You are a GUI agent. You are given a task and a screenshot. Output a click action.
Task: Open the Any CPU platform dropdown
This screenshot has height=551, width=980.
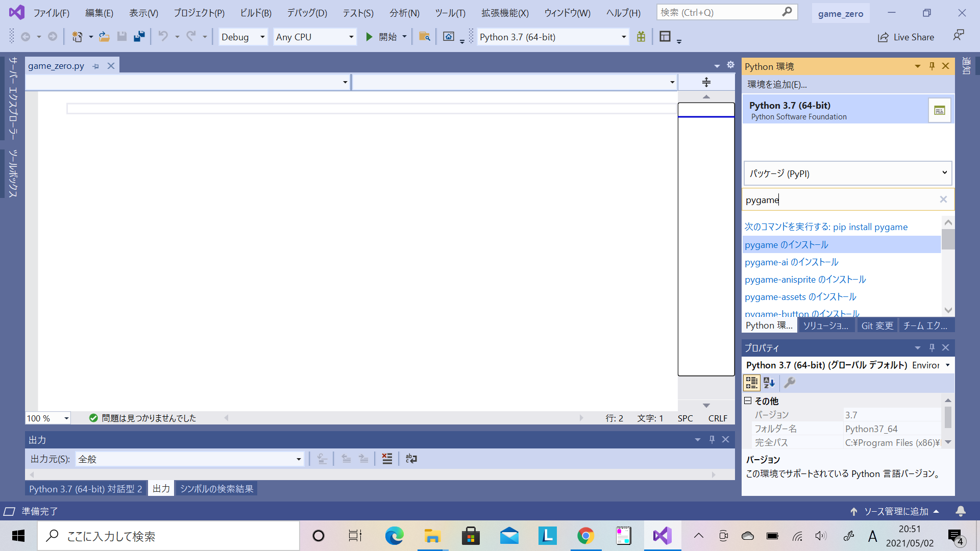point(314,37)
